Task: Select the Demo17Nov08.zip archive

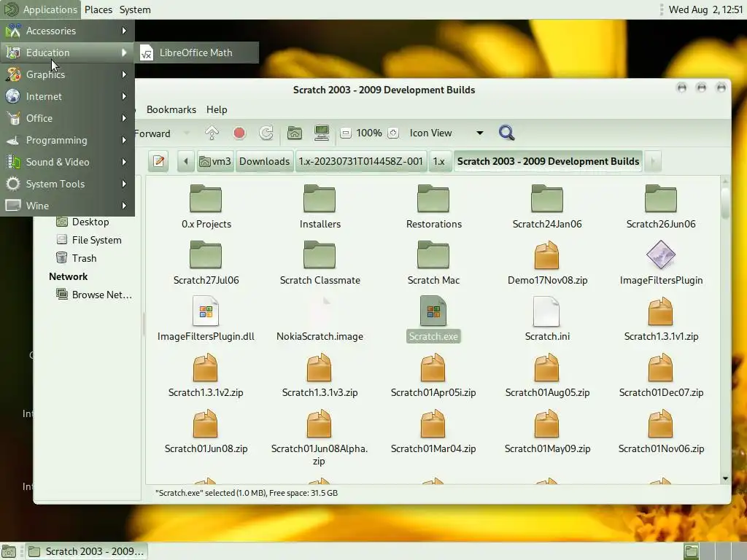Action: pos(547,262)
